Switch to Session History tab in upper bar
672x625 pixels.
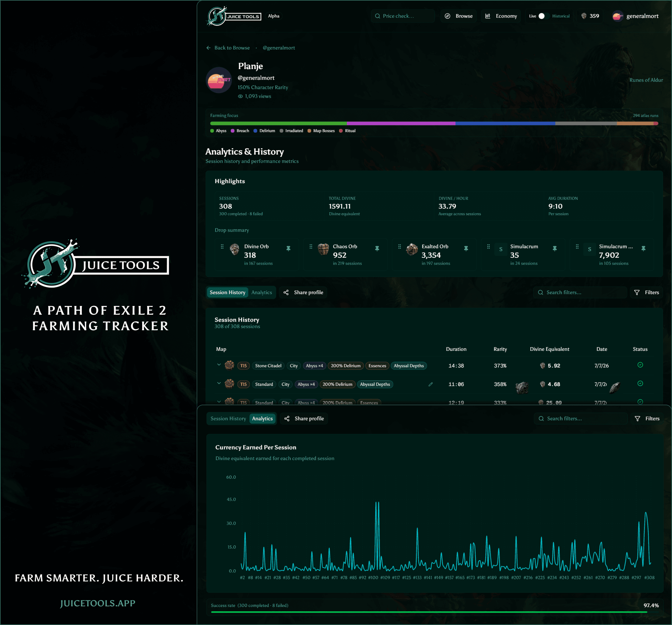click(227, 293)
